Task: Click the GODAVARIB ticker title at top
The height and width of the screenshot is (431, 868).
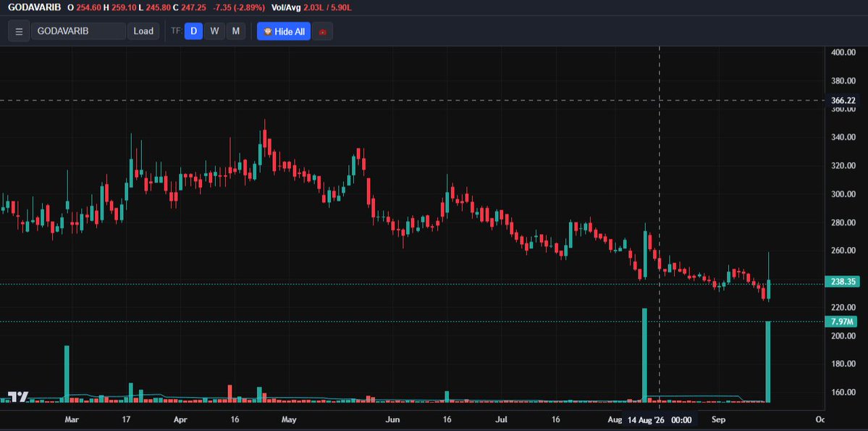Action: 34,8
